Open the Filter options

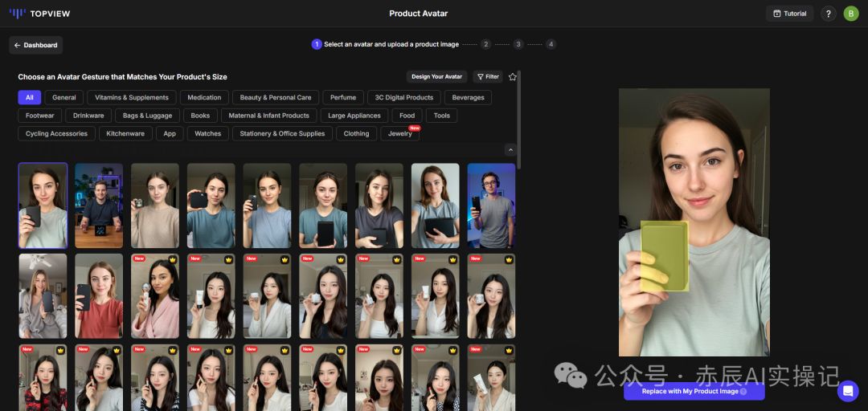488,77
